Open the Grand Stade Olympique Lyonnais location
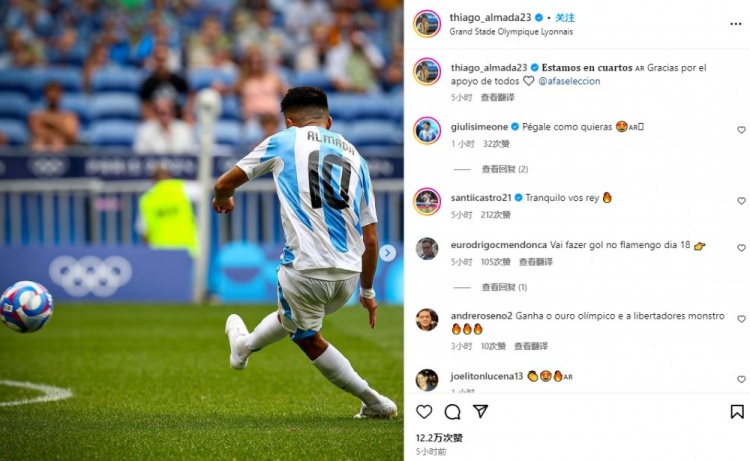The image size is (750, 461). (511, 32)
